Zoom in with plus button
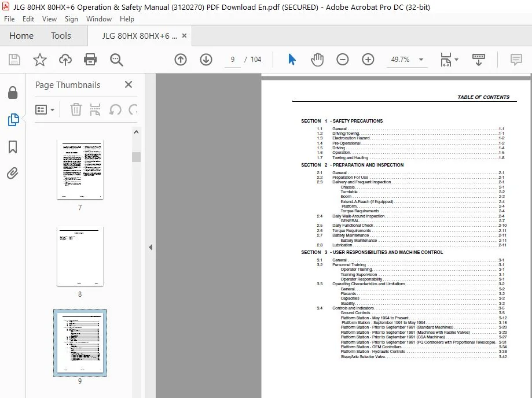This screenshot has width=532, height=398. tap(368, 60)
